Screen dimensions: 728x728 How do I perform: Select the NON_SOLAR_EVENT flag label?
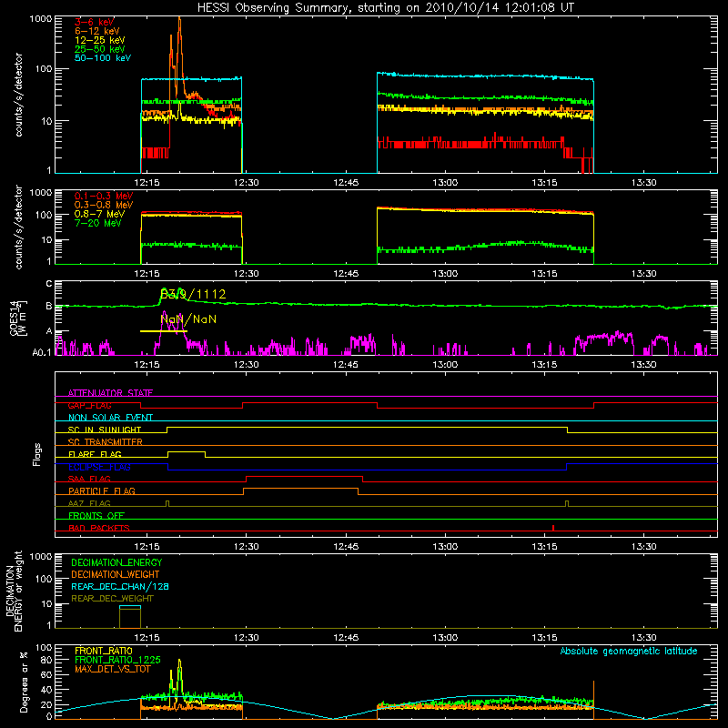pyautogui.click(x=110, y=418)
